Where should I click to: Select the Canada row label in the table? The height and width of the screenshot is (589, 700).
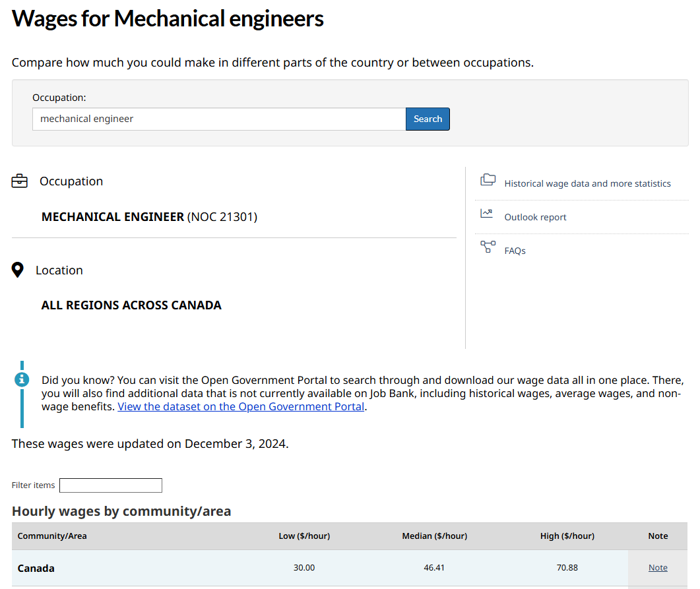pos(36,569)
